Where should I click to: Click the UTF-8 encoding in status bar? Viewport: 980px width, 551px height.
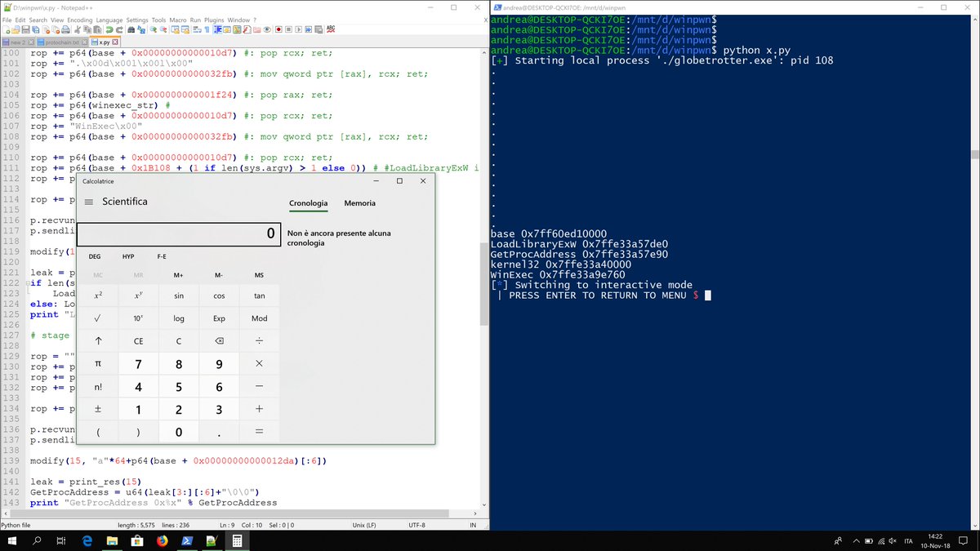416,525
